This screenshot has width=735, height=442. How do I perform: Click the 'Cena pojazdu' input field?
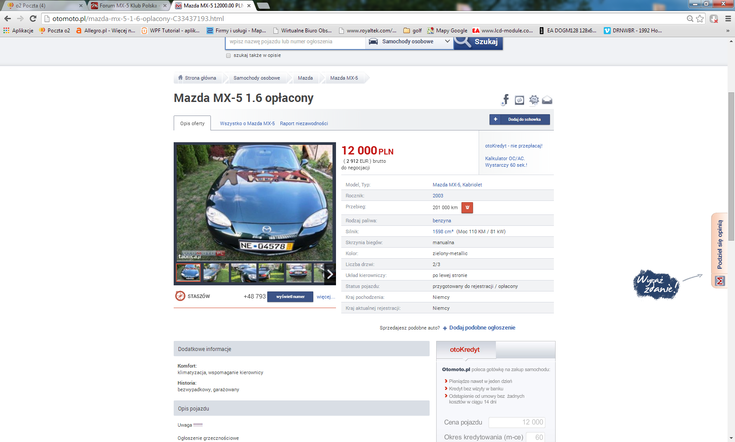(x=517, y=422)
